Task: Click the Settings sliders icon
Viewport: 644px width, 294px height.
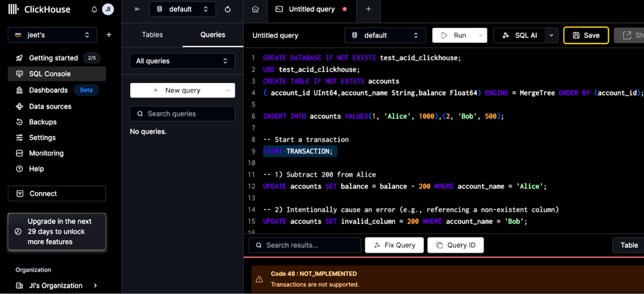Action: (19, 138)
